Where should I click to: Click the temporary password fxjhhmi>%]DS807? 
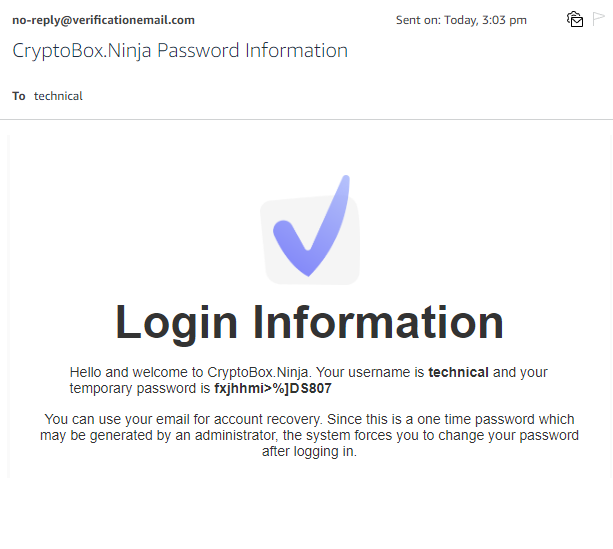[x=272, y=387]
